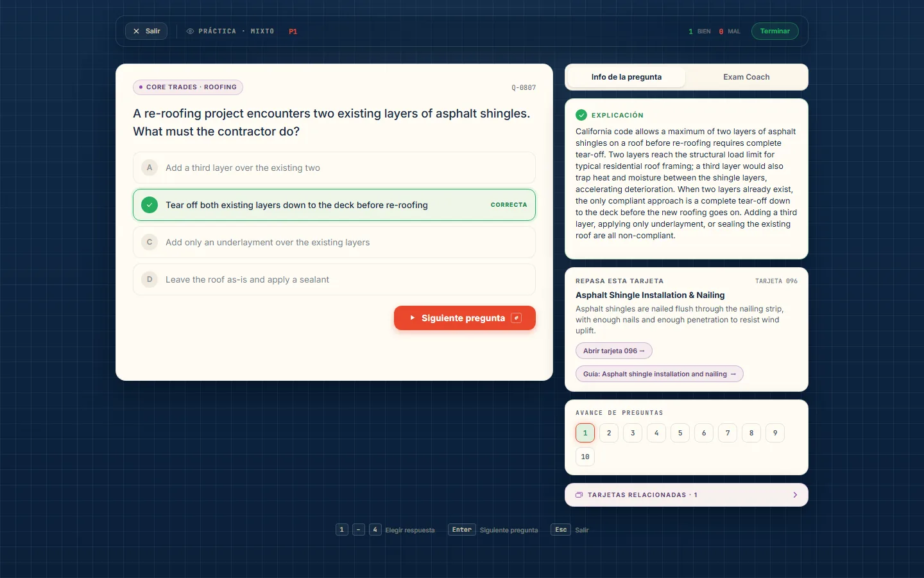Switch to Info de la pregunta tab
The image size is (924, 578).
pos(626,77)
